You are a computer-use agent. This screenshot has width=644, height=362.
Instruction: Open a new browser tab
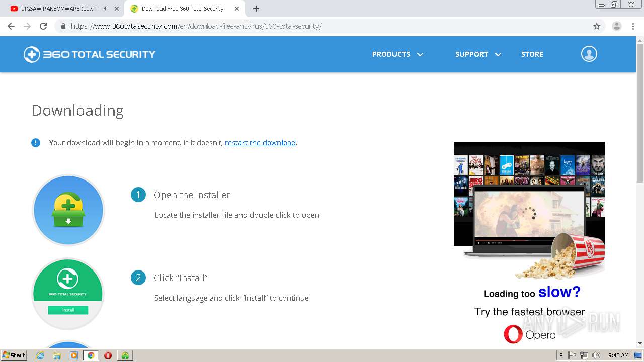[256, 9]
